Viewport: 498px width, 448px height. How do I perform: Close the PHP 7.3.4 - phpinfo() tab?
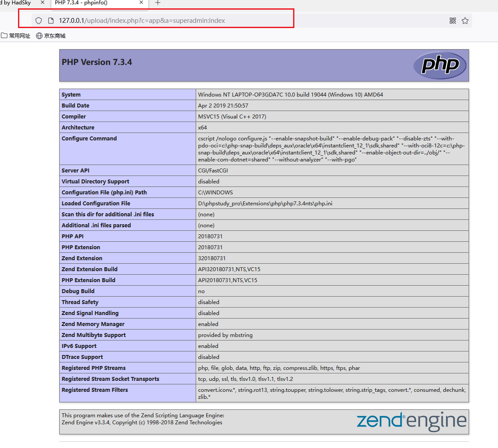click(x=141, y=3)
